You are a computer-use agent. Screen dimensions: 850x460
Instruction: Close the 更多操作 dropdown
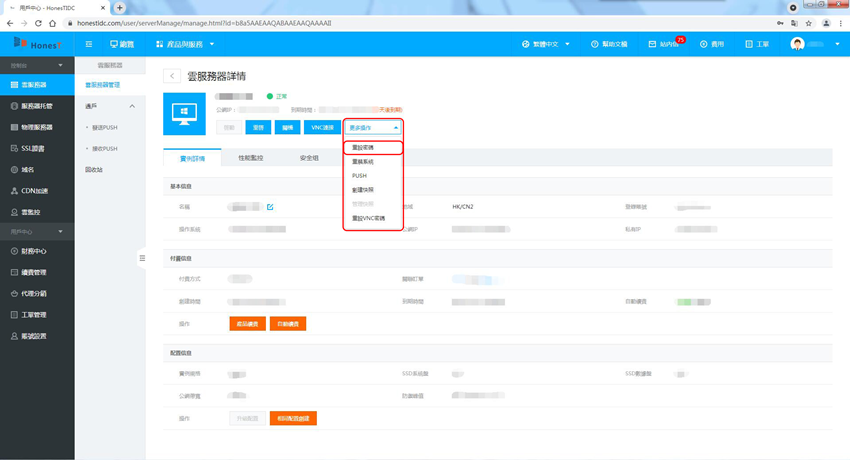pos(373,128)
